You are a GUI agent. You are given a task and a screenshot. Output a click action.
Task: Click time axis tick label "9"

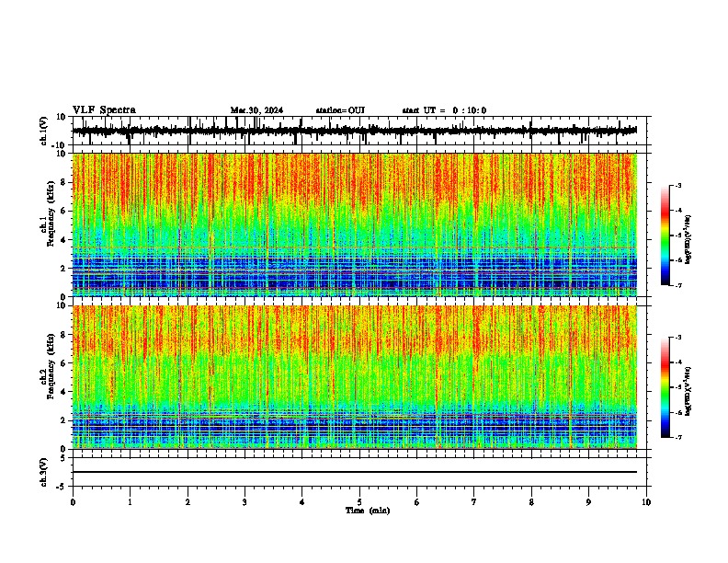pos(588,502)
